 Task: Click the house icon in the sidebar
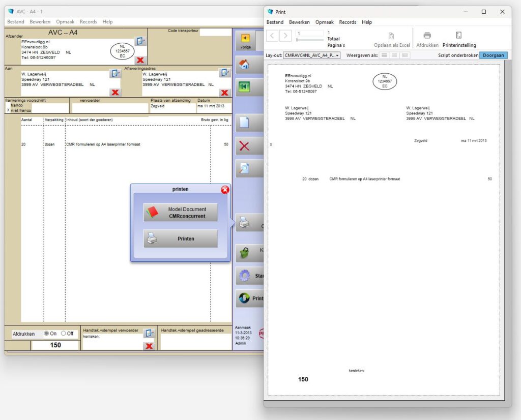point(244,65)
